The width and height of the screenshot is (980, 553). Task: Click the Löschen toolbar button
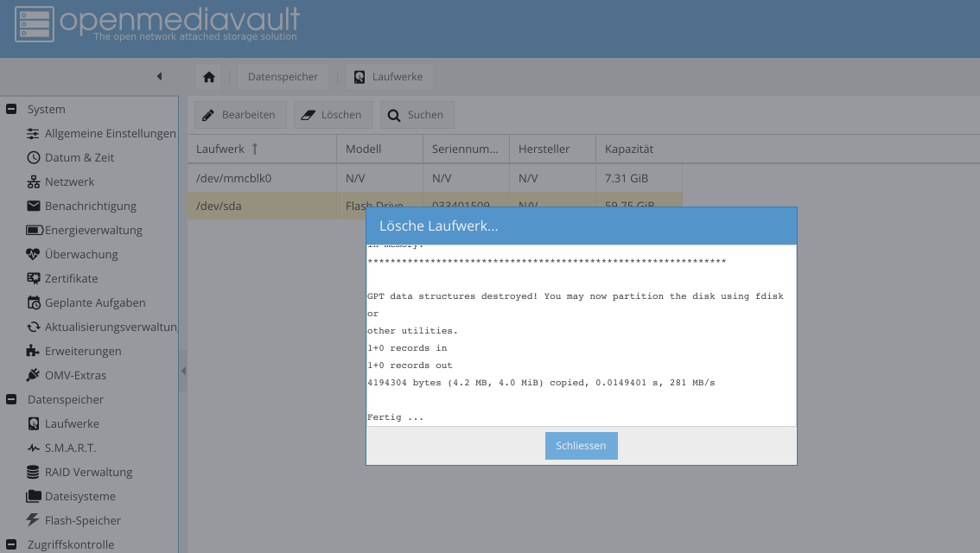pyautogui.click(x=333, y=115)
